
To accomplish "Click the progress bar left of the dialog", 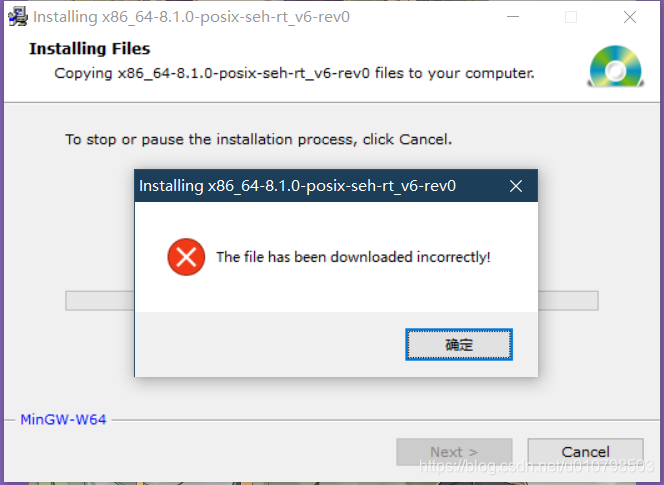I will (100, 301).
